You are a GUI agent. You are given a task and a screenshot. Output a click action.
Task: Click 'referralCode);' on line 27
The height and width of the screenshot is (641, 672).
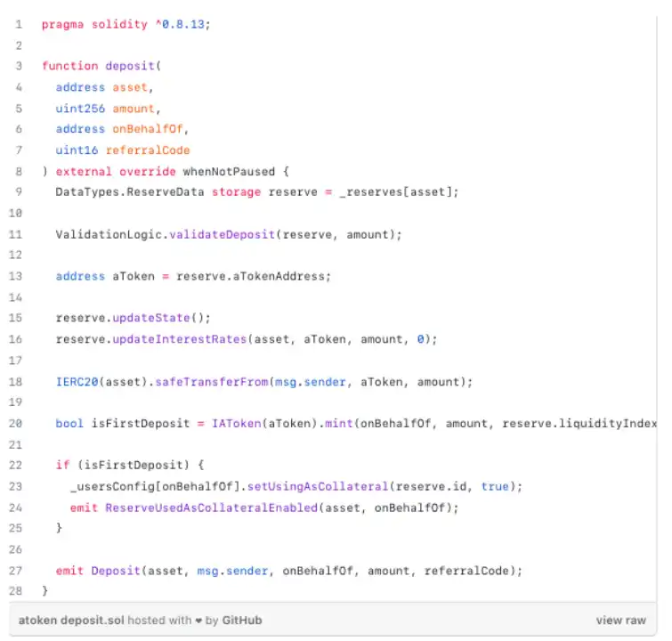click(x=474, y=571)
